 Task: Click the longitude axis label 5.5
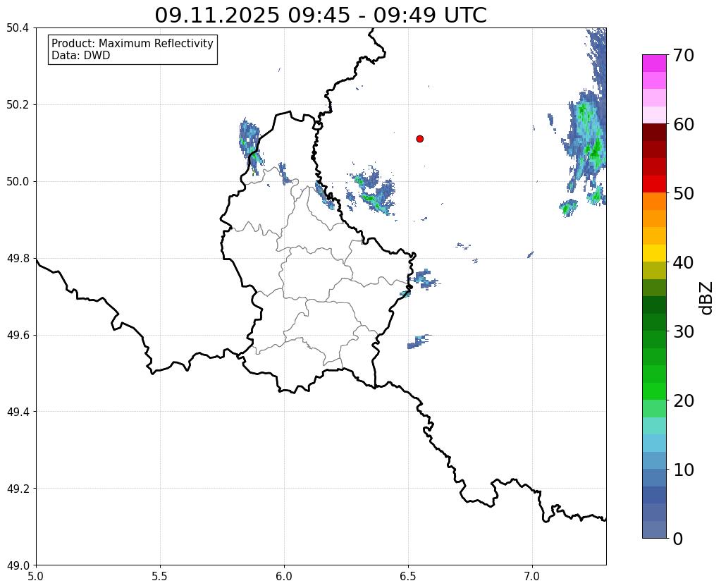[160, 576]
